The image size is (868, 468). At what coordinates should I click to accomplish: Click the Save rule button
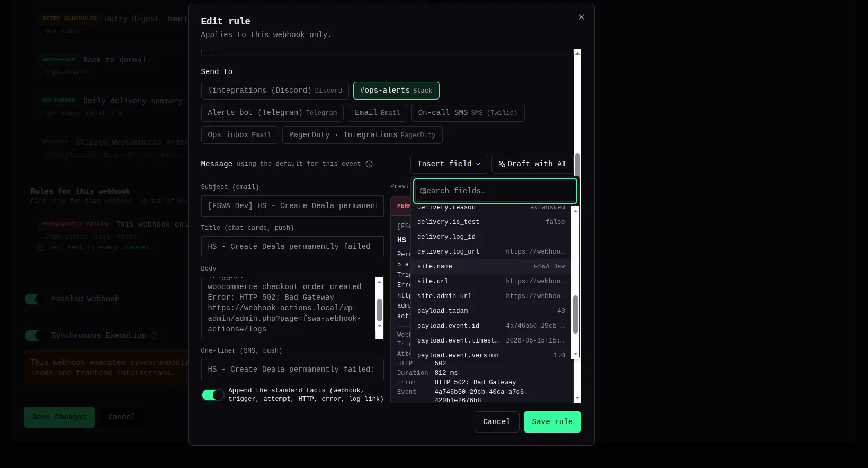tap(552, 422)
